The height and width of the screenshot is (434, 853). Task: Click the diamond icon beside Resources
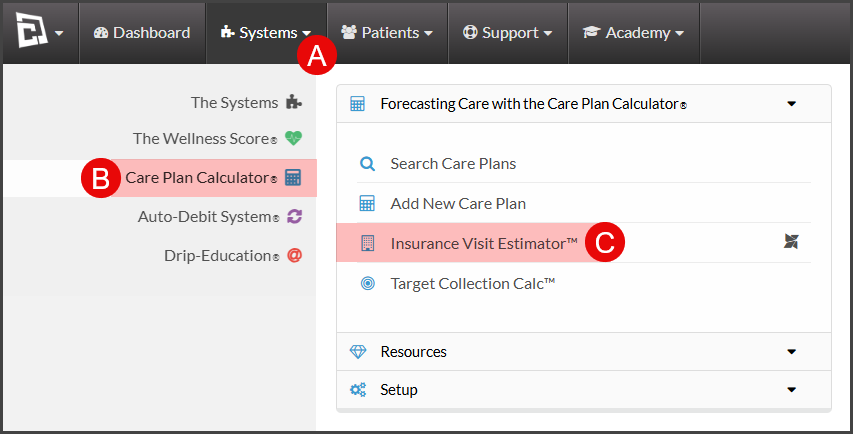pos(357,352)
